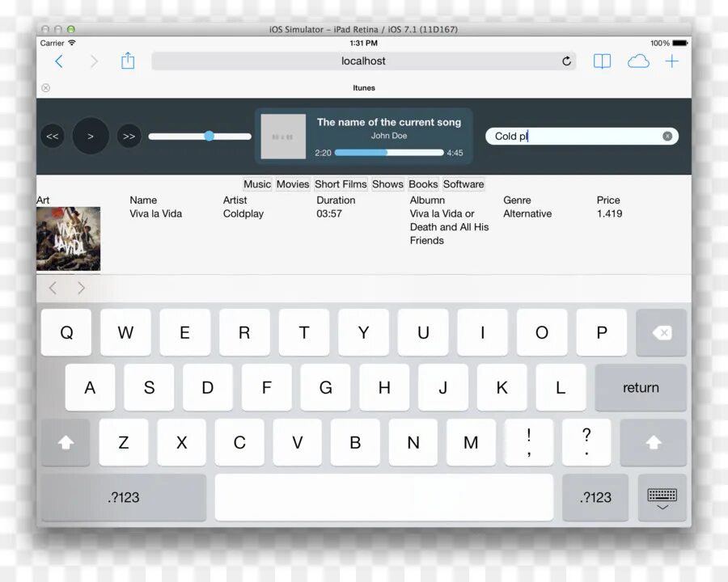Tap the P key
728x582 pixels.
(x=602, y=332)
